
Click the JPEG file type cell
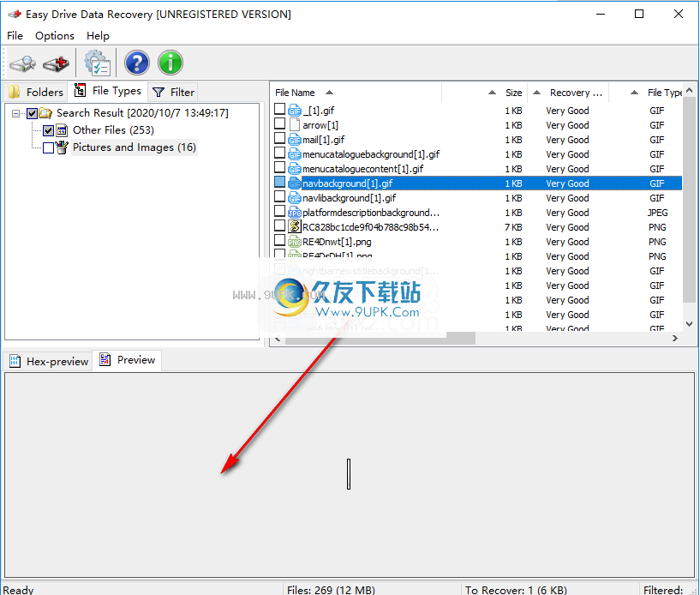coord(658,213)
